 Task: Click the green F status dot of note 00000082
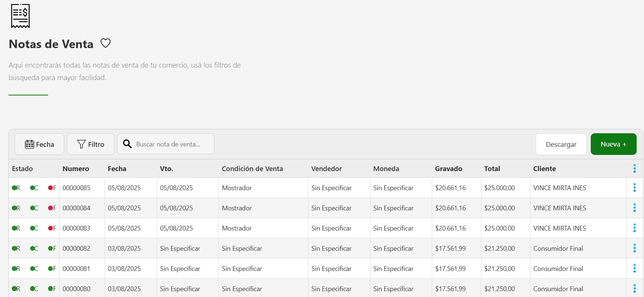click(51, 249)
